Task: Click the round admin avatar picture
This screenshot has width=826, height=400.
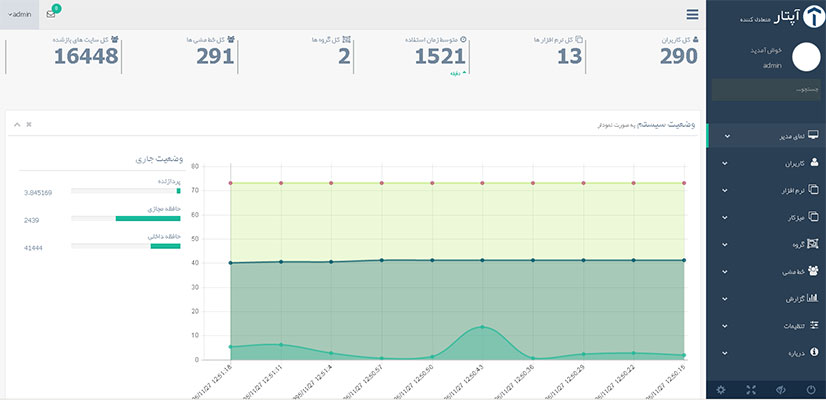Action: [806, 57]
